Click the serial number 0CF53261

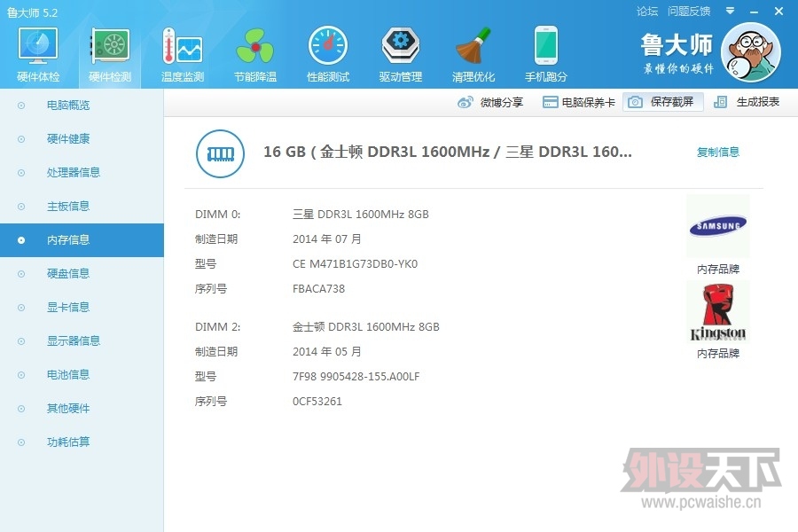coord(317,401)
